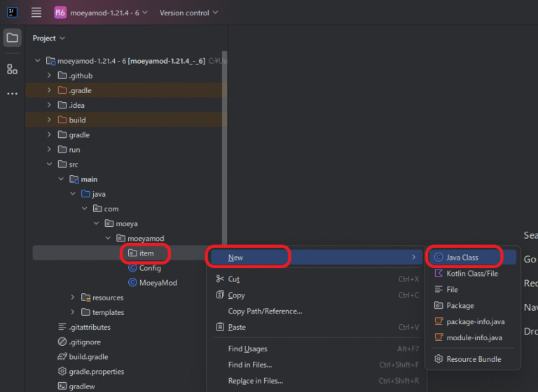Image resolution: width=538 pixels, height=392 pixels.
Task: Open the moeyamod-1.21.4 - 6 project dropdown
Action: coord(109,13)
